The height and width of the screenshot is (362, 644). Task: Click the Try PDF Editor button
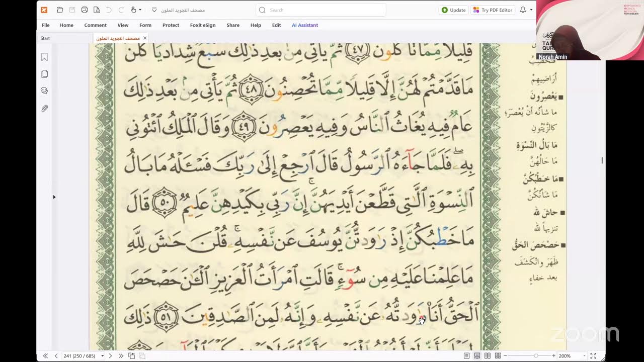click(x=493, y=10)
